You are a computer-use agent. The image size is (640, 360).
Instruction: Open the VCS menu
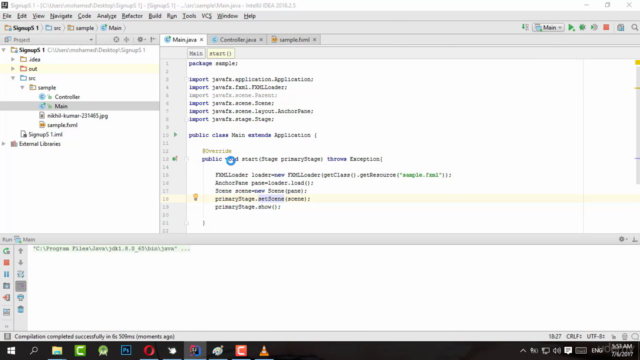point(206,16)
